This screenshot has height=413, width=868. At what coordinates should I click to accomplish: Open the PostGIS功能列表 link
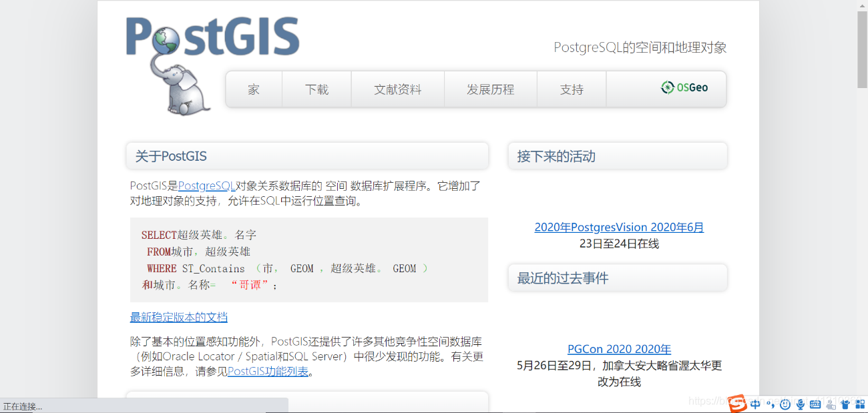pos(267,371)
